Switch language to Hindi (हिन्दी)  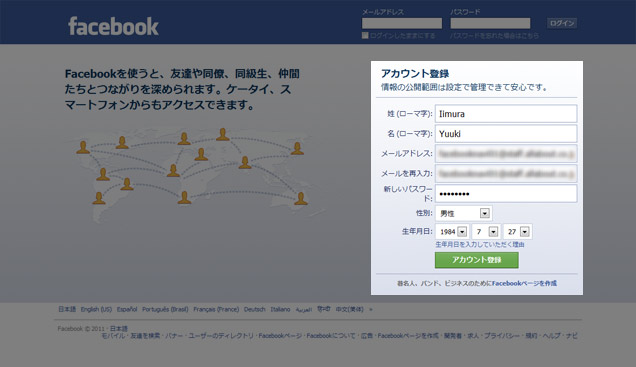coord(324,309)
